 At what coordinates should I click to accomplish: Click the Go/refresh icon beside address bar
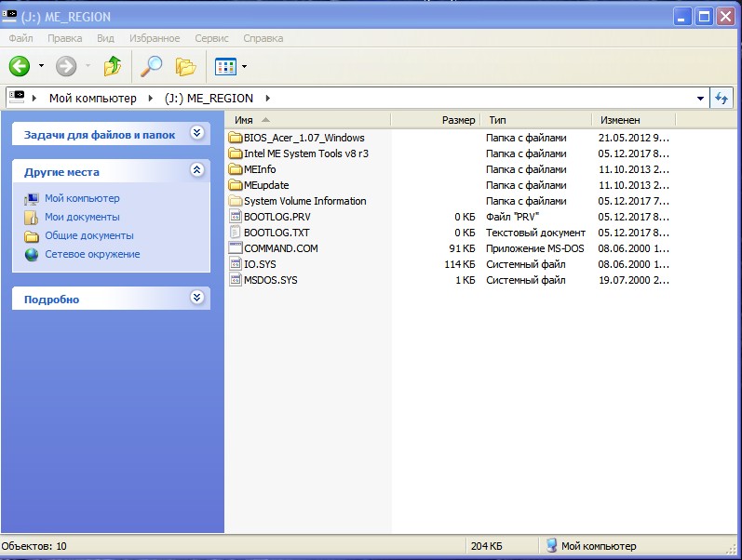(722, 99)
